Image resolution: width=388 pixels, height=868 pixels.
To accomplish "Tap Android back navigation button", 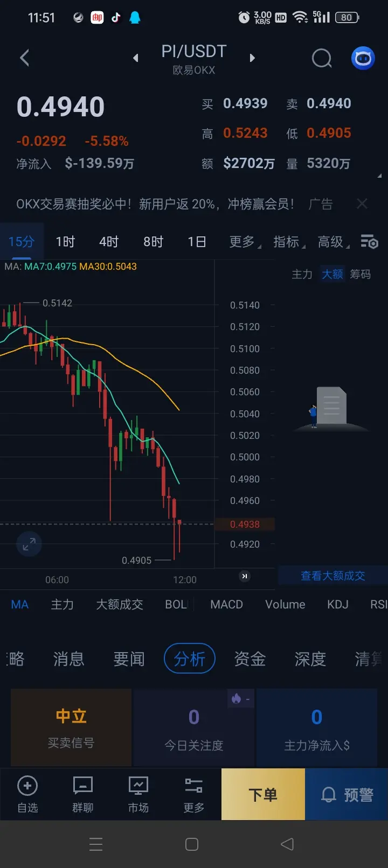I will (x=288, y=844).
